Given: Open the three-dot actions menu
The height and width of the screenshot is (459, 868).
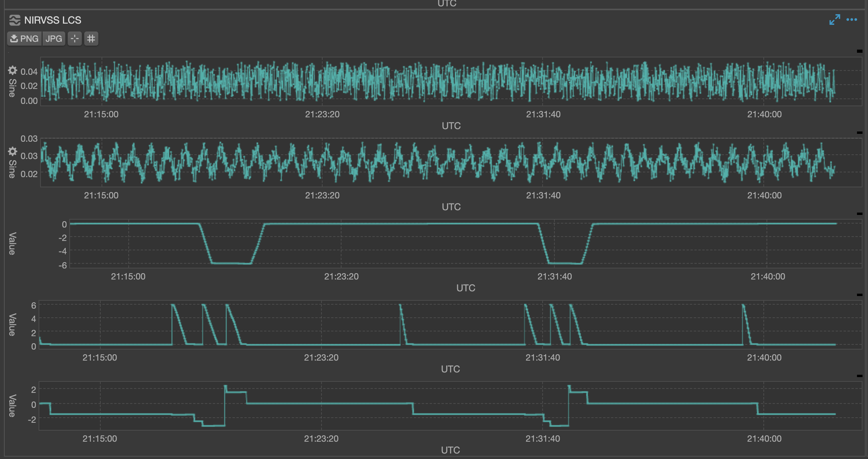Looking at the screenshot, I should [x=852, y=19].
